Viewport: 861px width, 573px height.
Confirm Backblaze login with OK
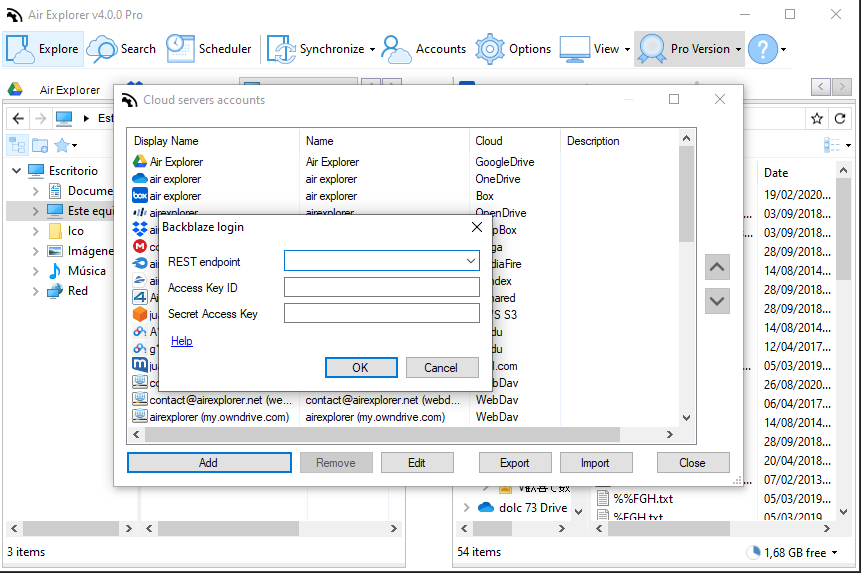(x=361, y=368)
